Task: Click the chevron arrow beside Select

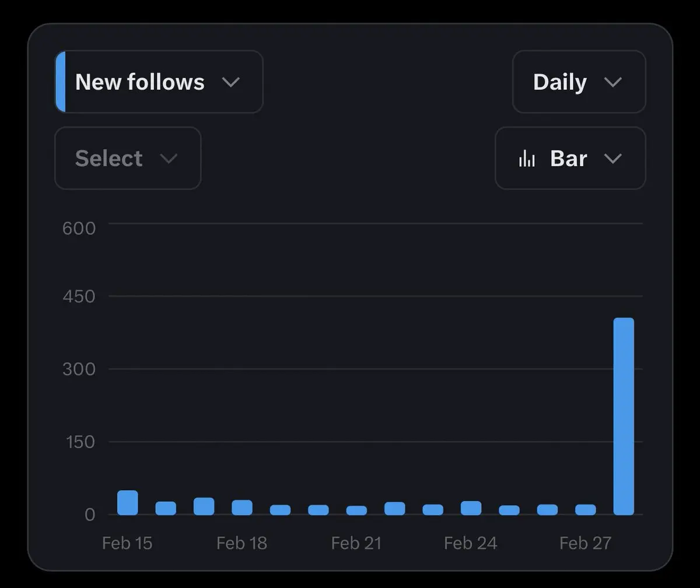Action: click(169, 159)
